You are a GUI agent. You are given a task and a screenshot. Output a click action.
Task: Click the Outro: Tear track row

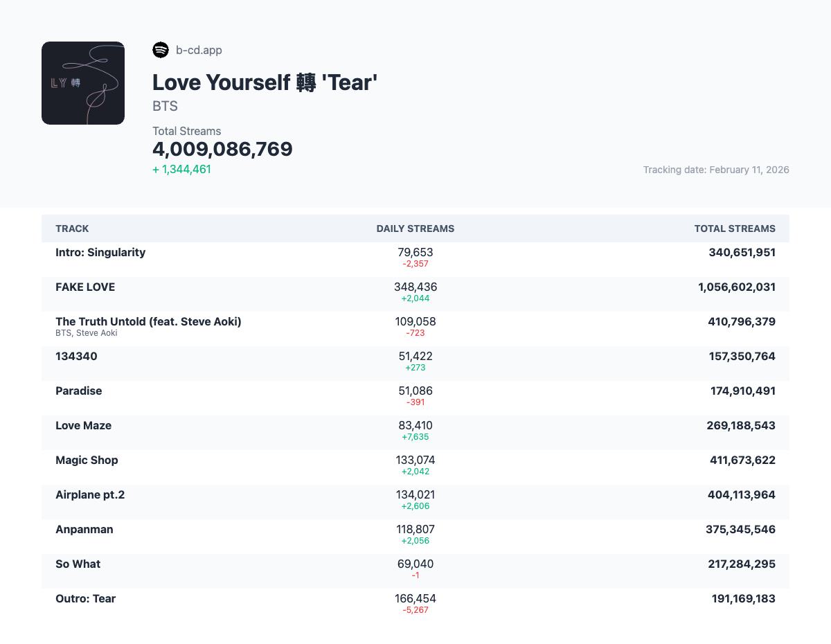click(x=86, y=599)
